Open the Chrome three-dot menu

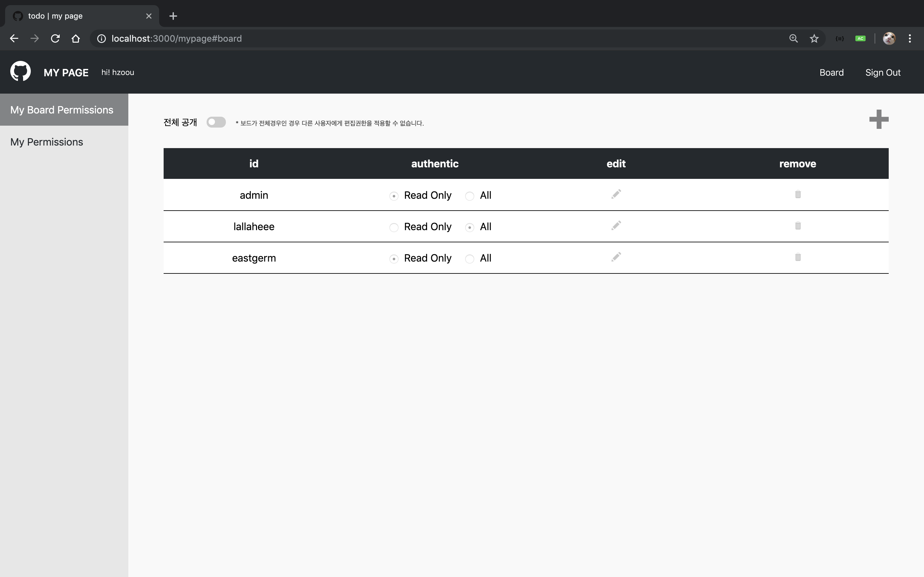click(910, 38)
